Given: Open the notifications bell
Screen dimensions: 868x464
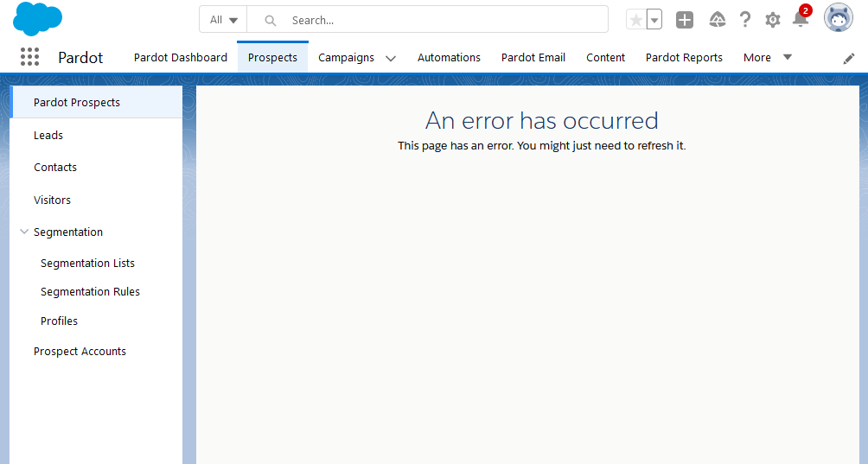Looking at the screenshot, I should (x=801, y=18).
